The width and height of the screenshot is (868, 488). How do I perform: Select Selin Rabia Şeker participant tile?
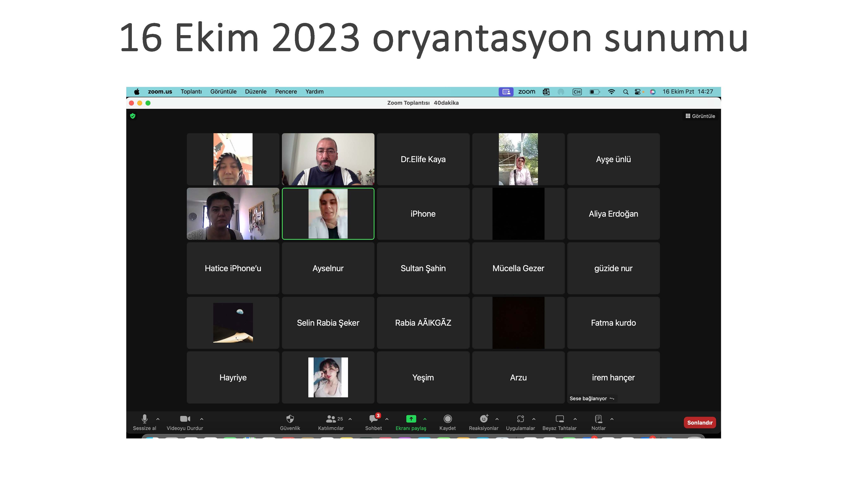[x=328, y=323]
